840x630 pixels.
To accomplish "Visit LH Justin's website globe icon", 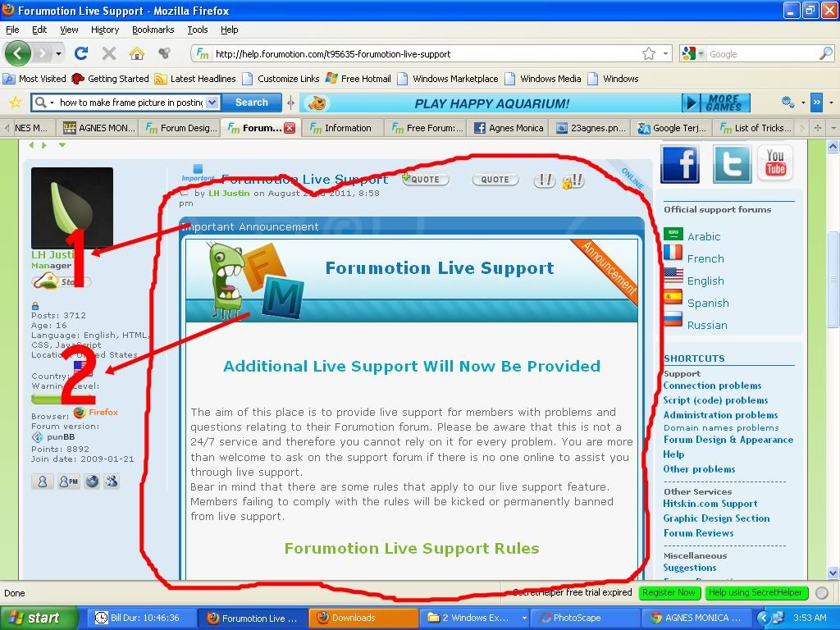I will [x=92, y=482].
